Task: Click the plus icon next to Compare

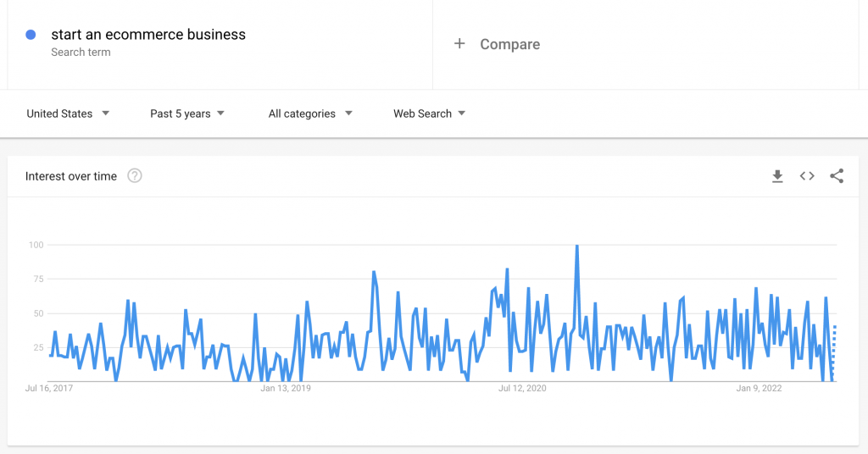Action: [459, 44]
